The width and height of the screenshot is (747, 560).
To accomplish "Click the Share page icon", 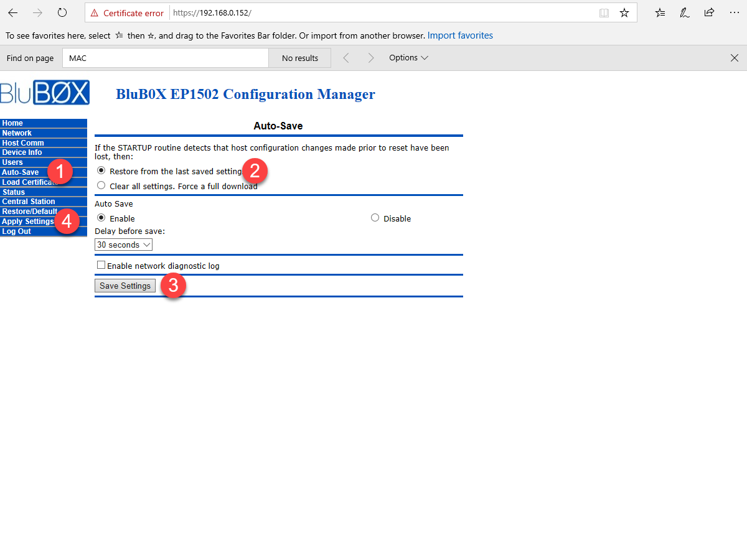I will 709,12.
